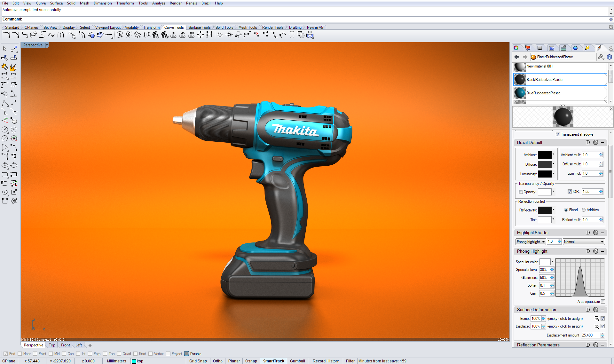
Task: Collapse the Surface Deformation section
Action: 602,310
